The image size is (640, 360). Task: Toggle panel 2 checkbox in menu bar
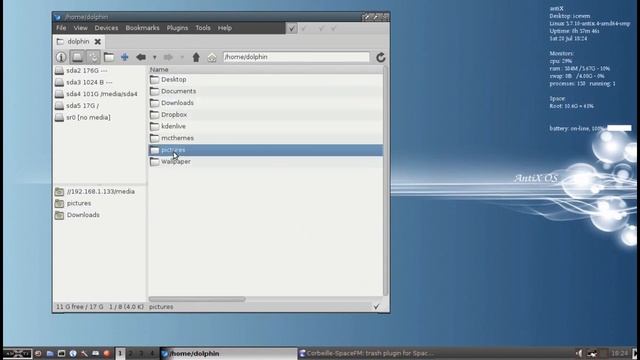(x=305, y=28)
